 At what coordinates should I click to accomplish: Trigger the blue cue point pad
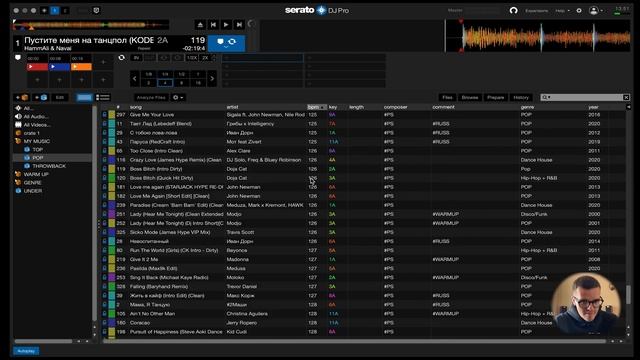pyautogui.click(x=59, y=67)
